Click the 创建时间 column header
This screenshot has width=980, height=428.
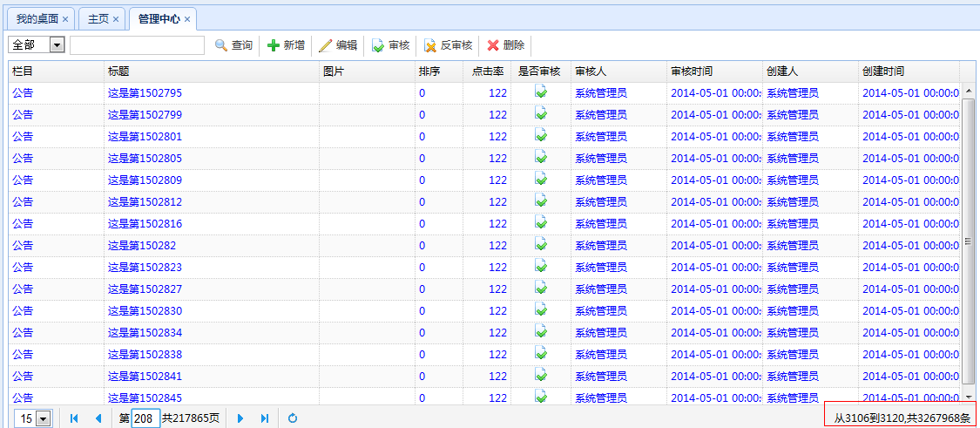tap(909, 71)
